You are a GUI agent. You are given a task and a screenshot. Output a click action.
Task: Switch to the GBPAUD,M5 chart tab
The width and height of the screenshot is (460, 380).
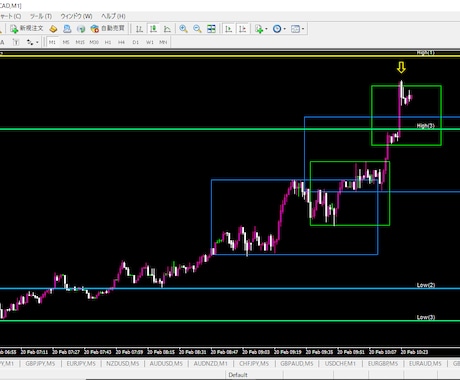point(297,364)
